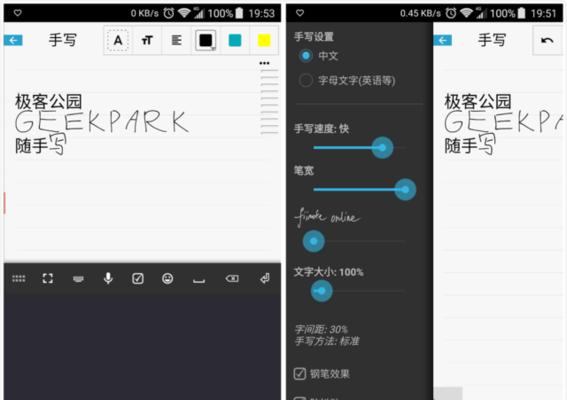This screenshot has height=400, width=567.
Task: Tap the enter newline icon
Action: (x=265, y=278)
